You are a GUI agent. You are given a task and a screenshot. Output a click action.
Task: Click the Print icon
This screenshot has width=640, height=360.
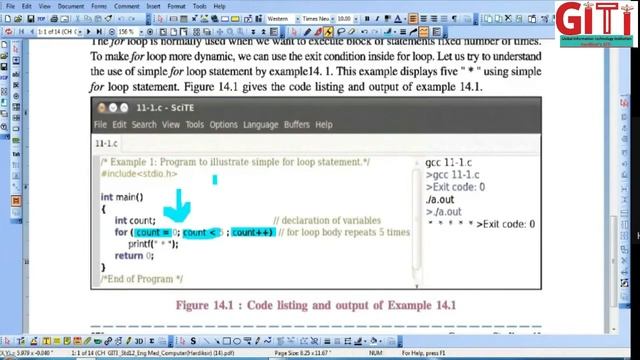point(54,19)
